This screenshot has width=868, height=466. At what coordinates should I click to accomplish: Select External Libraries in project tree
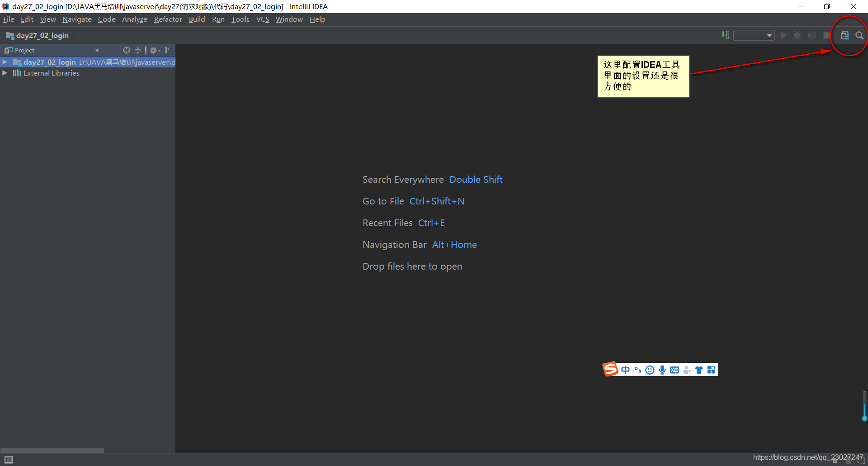click(51, 73)
